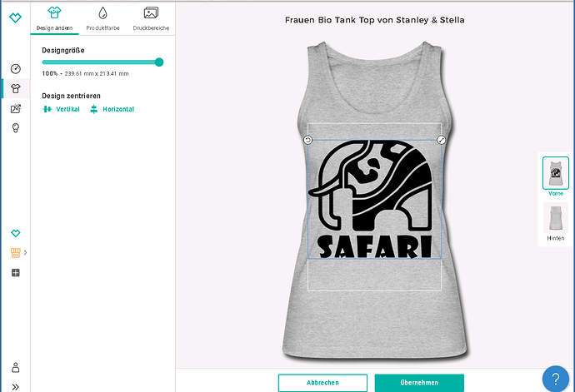The width and height of the screenshot is (575, 392).
Task: Switch to the Druckbereiche tab
Action: (151, 18)
